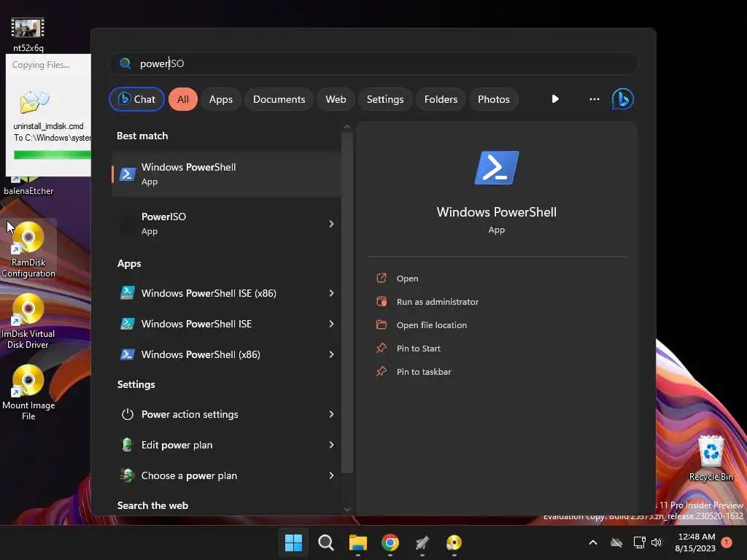
Task: Switch to the Web filter tab
Action: (x=336, y=99)
